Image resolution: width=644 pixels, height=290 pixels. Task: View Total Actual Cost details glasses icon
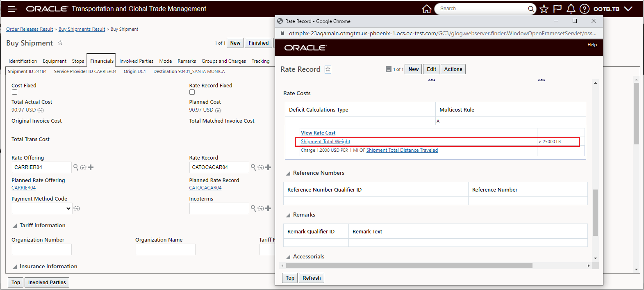pyautogui.click(x=41, y=110)
